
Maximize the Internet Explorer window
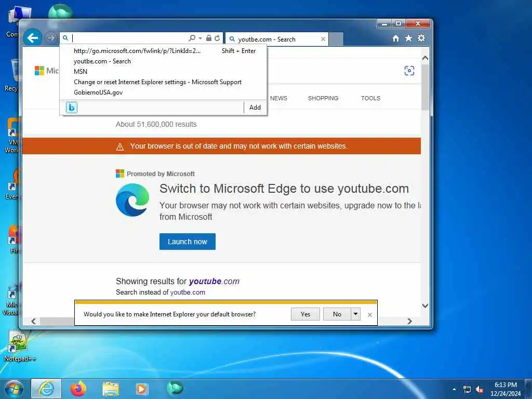pos(398,23)
